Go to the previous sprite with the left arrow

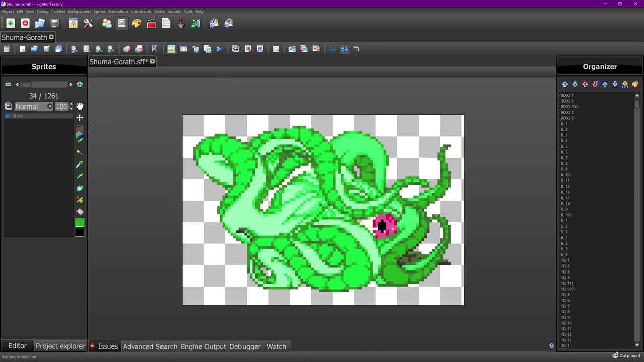point(17,84)
